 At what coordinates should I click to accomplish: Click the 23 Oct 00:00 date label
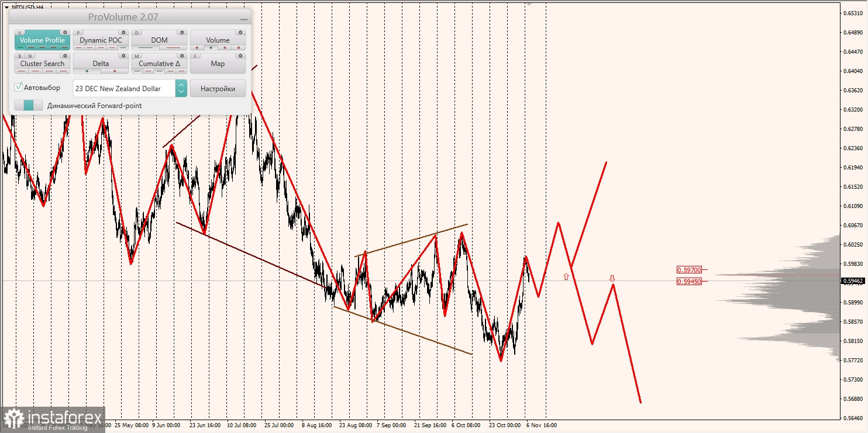click(x=504, y=425)
